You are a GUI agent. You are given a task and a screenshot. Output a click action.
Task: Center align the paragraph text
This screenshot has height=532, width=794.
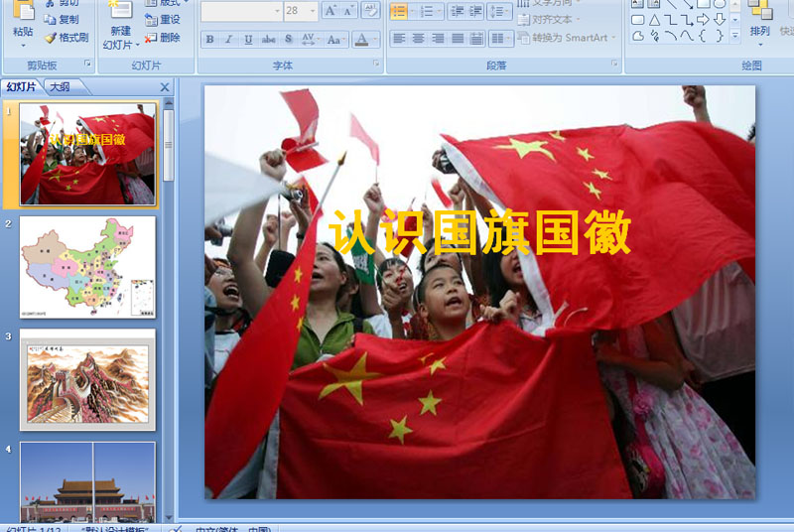(x=418, y=39)
